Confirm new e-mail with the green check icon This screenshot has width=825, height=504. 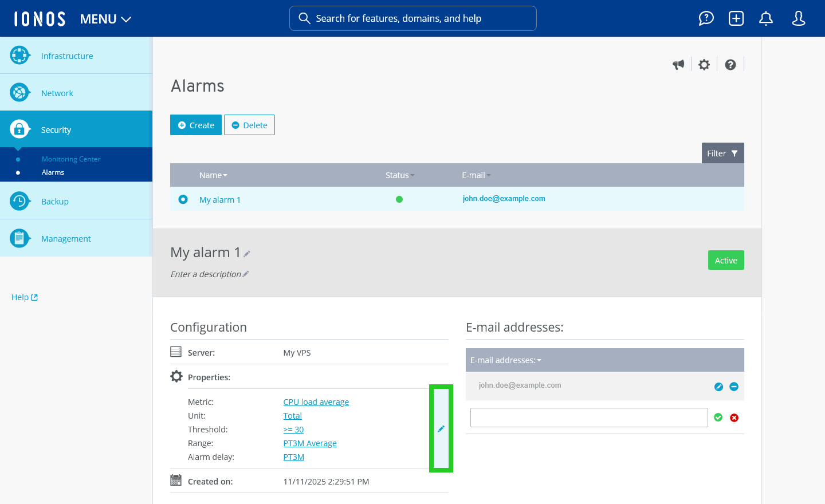click(718, 417)
